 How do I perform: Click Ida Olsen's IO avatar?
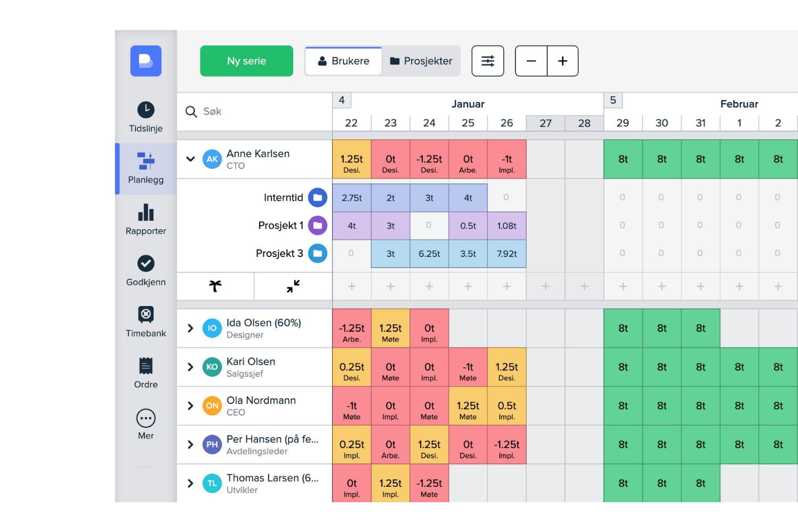pos(212,328)
